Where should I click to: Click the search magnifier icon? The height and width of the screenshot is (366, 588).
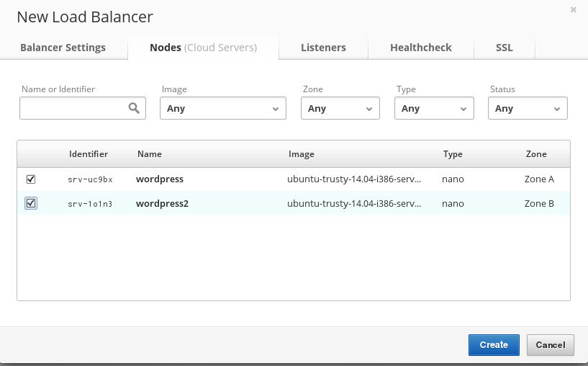(x=134, y=108)
